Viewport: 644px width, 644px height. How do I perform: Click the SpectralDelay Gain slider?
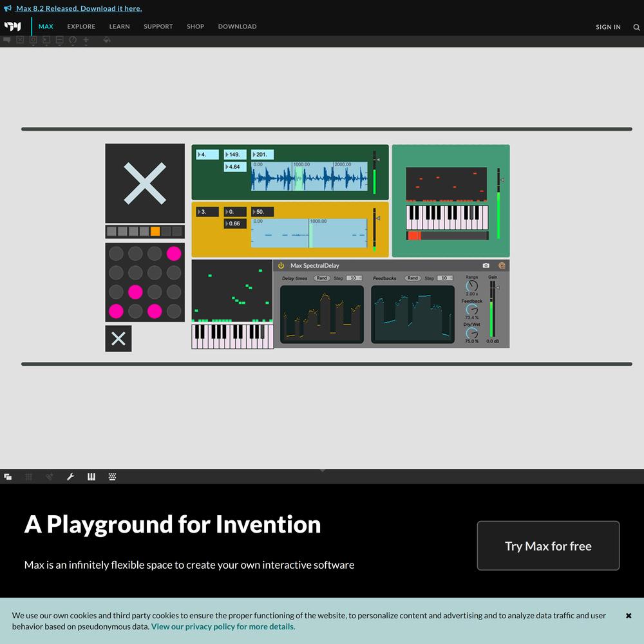(493, 309)
